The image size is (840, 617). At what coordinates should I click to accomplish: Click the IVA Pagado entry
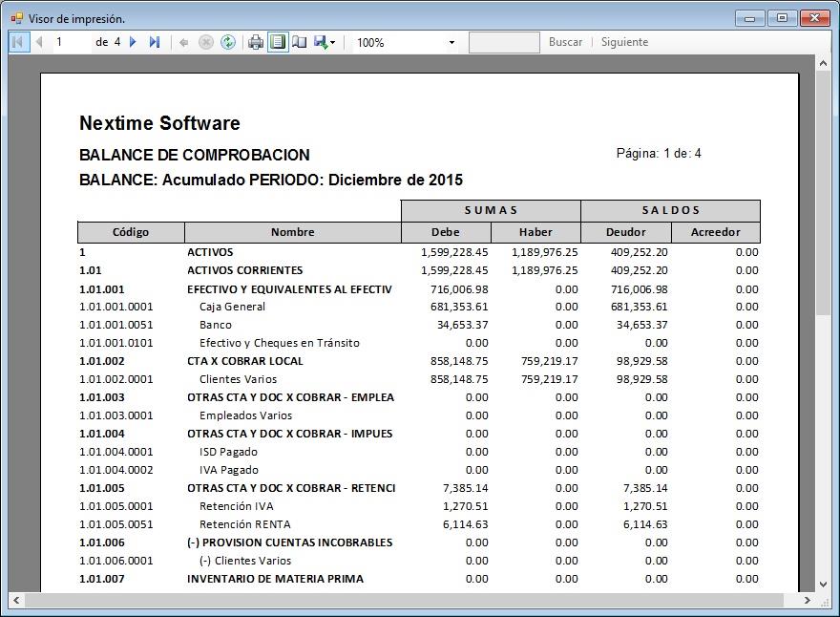[229, 470]
